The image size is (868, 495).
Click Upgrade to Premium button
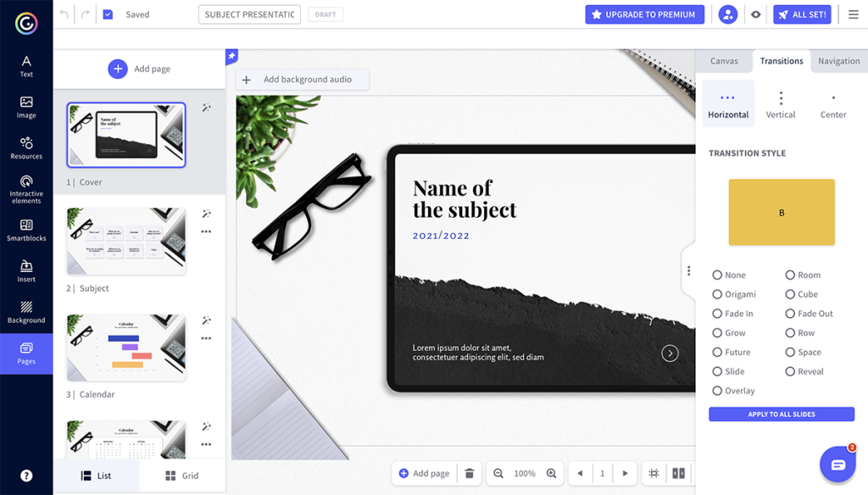coord(644,14)
